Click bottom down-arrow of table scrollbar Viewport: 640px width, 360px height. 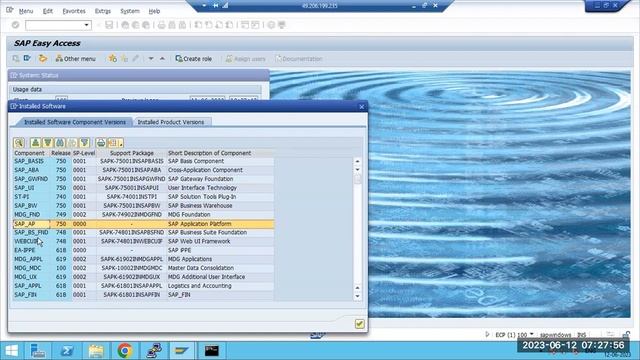pyautogui.click(x=358, y=296)
